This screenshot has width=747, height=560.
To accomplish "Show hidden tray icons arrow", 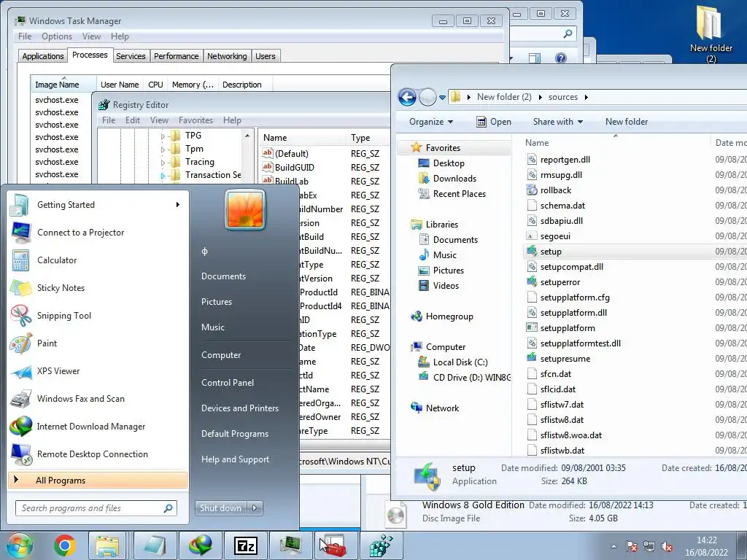I will (614, 546).
